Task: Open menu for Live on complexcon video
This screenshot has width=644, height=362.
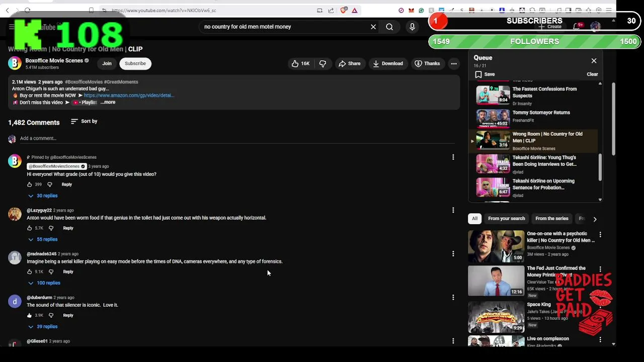Action: [600, 340]
